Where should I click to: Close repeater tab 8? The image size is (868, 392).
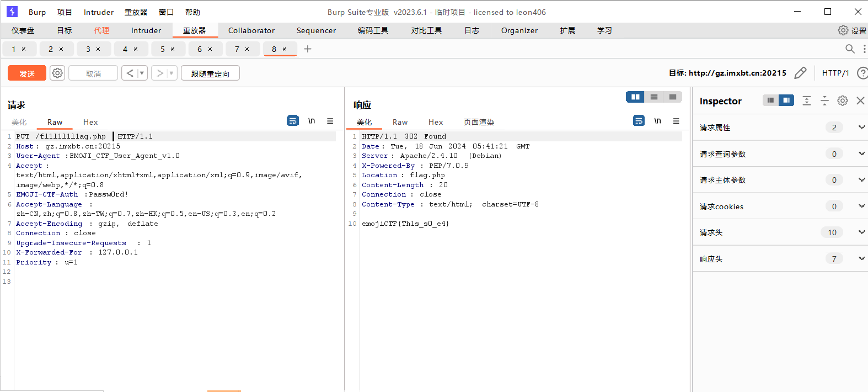click(285, 49)
